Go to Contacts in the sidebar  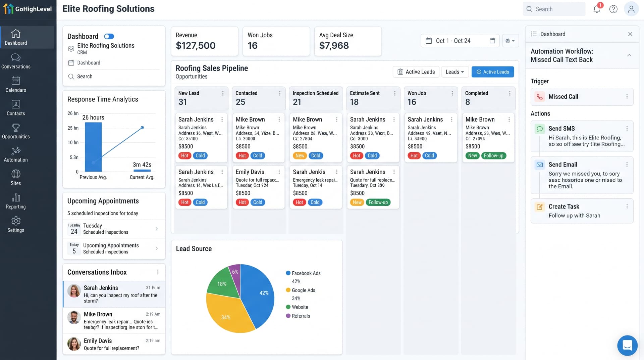coord(16,104)
